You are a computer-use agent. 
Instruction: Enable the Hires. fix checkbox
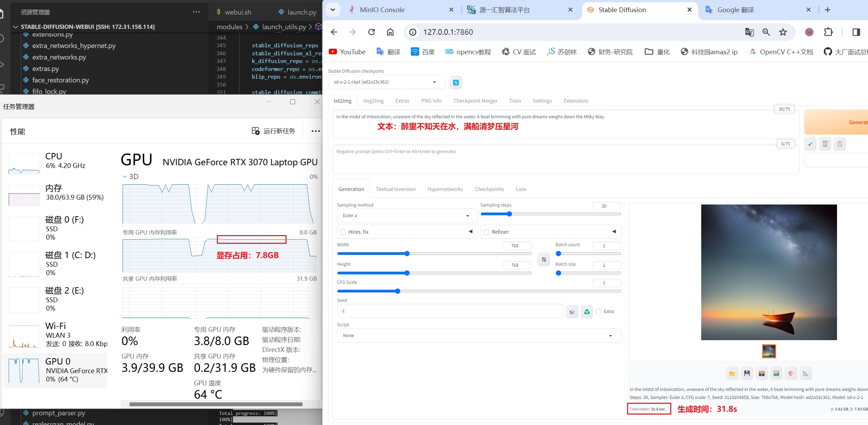(x=343, y=232)
